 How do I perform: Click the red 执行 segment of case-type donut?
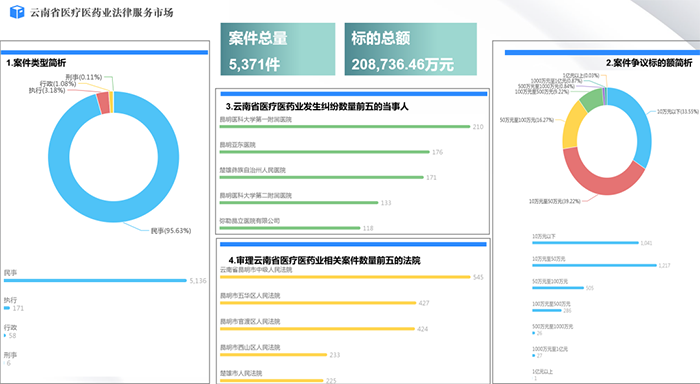103,103
